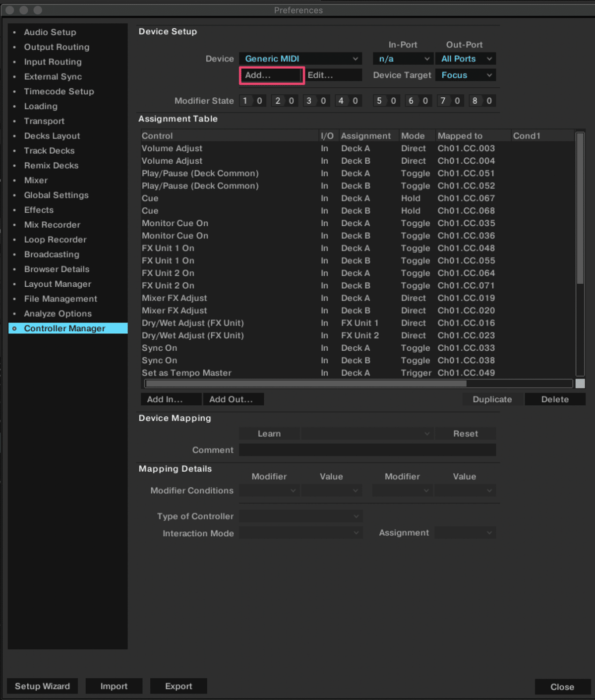Click the Import button
The image size is (595, 700).
tap(114, 686)
